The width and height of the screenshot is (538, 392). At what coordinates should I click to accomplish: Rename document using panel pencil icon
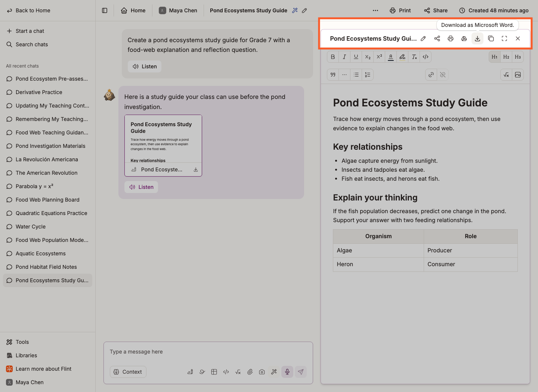tap(423, 38)
